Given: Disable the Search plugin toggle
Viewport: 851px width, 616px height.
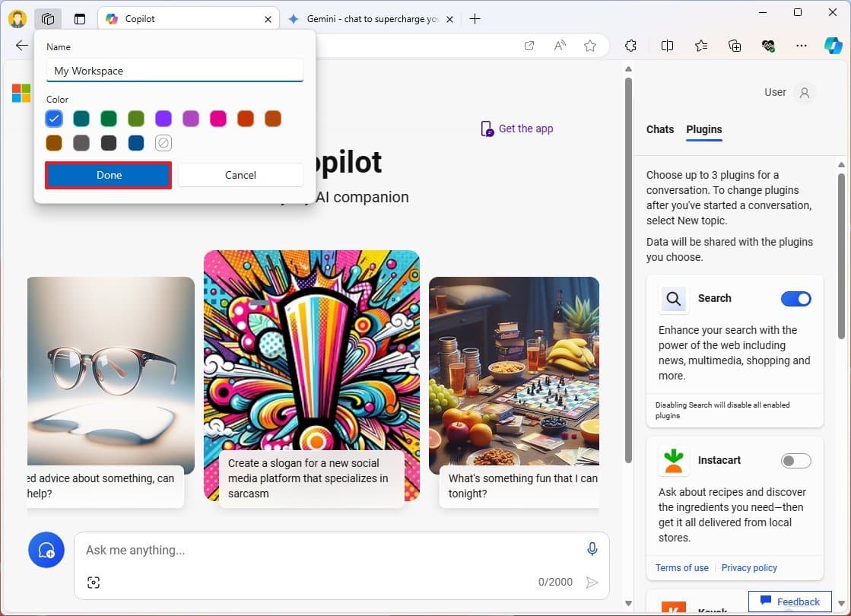Looking at the screenshot, I should click(795, 299).
